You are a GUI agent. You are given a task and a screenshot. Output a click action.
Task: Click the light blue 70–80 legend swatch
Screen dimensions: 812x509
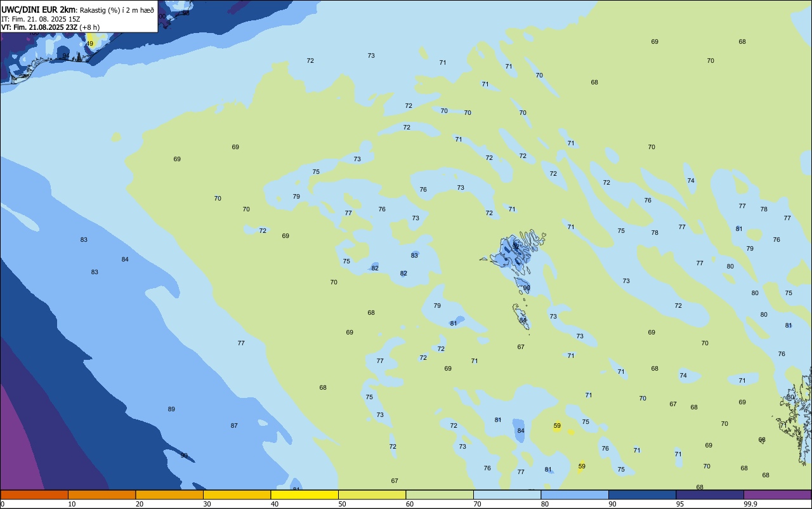[507, 494]
